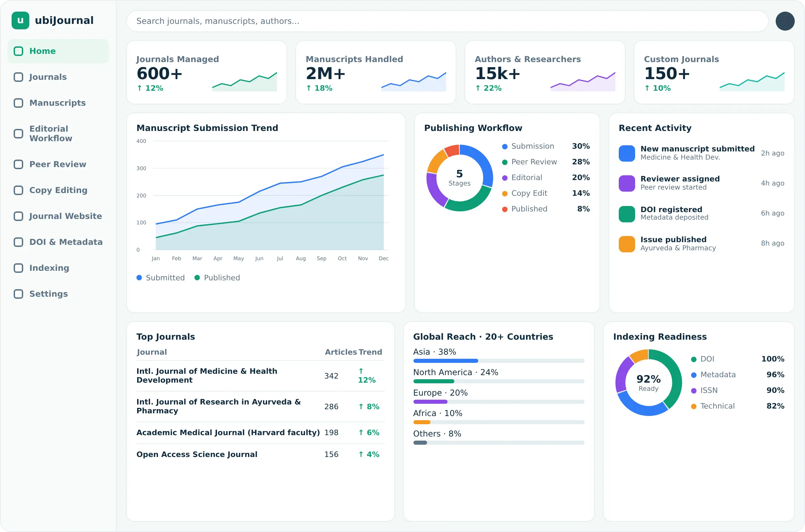The height and width of the screenshot is (532, 805).
Task: Click the Europe 20% progress bar
Action: click(499, 402)
